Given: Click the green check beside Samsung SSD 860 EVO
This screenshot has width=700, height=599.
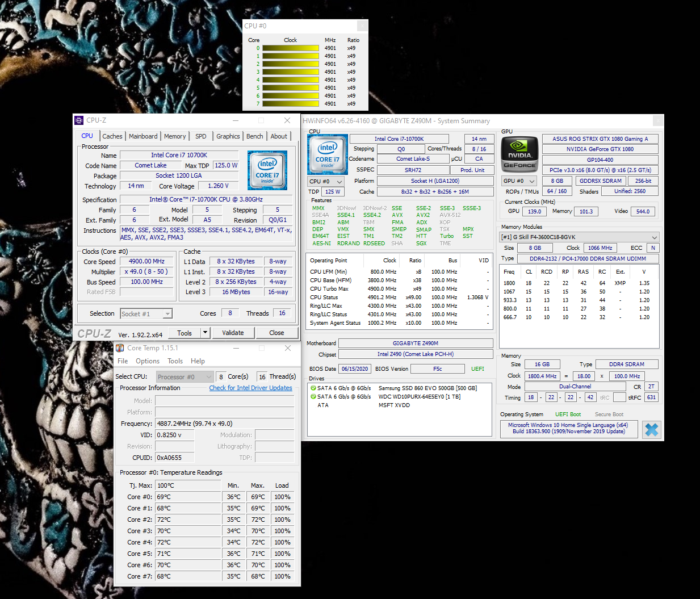Looking at the screenshot, I should point(313,388).
